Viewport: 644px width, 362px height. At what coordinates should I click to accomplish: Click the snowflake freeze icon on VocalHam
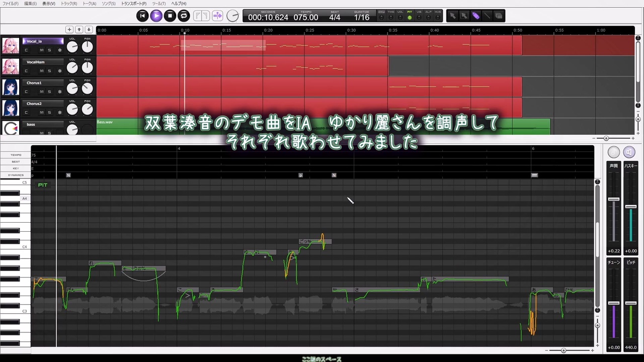pos(59,71)
